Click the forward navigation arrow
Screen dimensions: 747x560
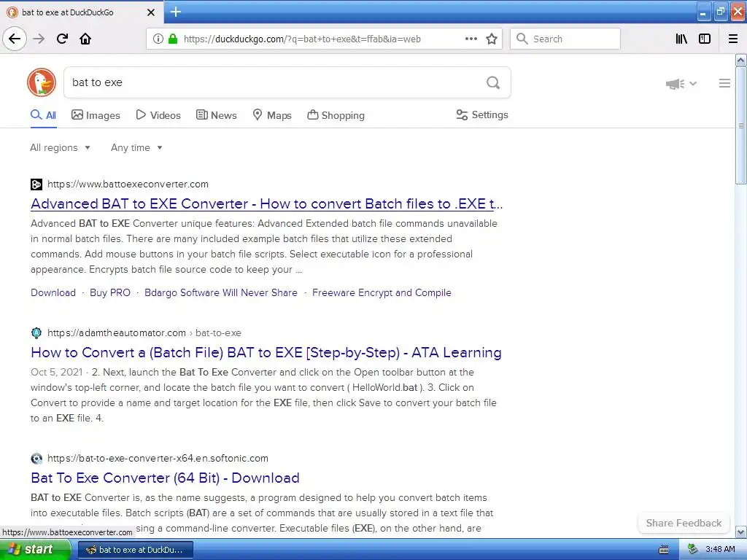click(39, 39)
